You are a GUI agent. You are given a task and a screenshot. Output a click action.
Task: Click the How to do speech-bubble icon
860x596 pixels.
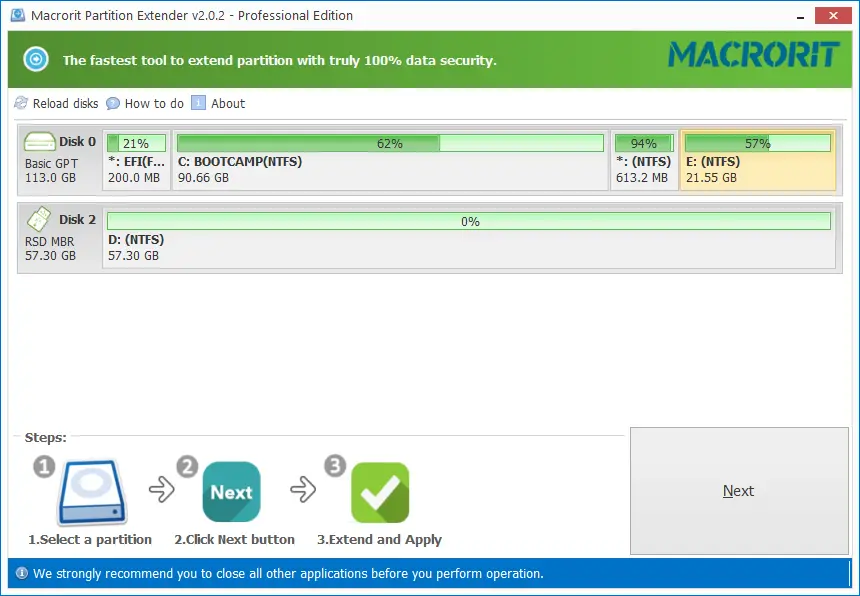tap(113, 104)
